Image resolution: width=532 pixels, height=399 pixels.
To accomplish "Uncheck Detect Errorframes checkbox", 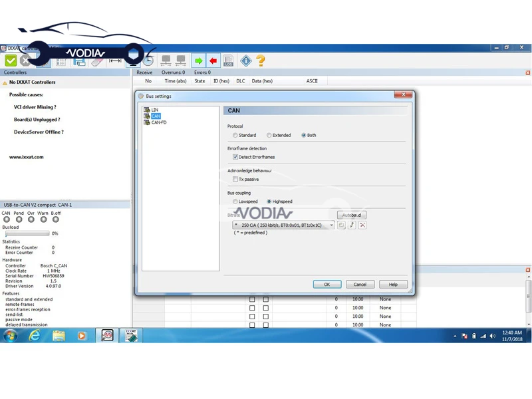I will click(x=235, y=157).
